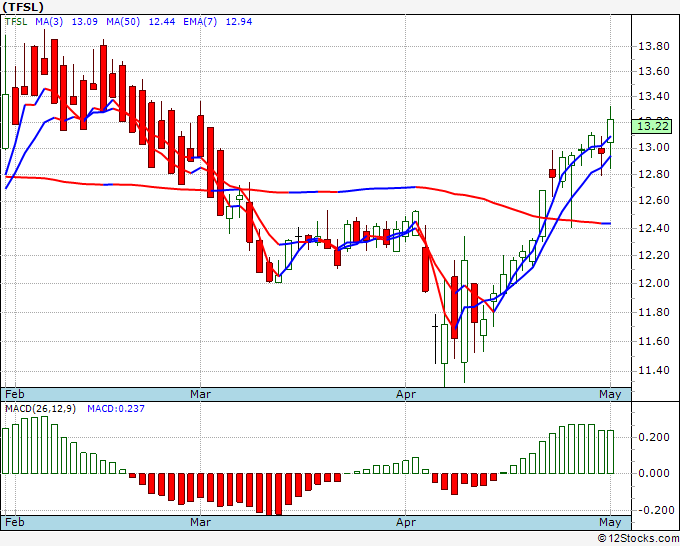This screenshot has height=546, width=680.
Task: Click Mar on the MACD panel time axis
Action: pyautogui.click(x=200, y=522)
